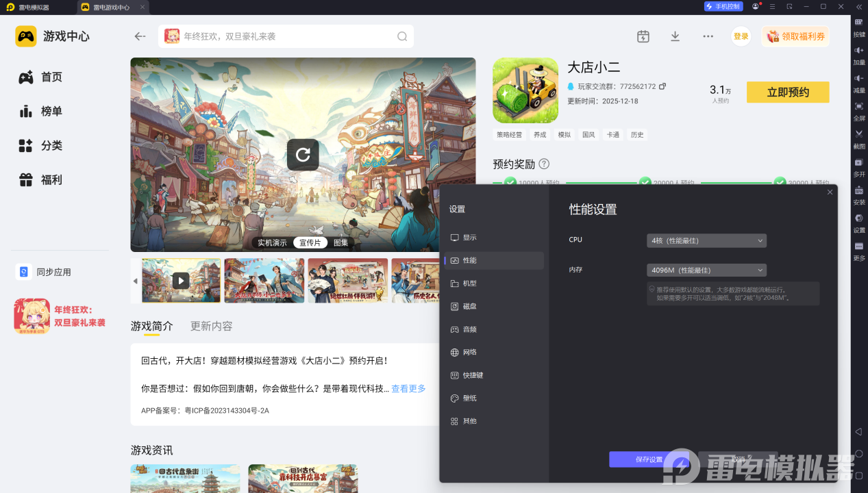Select the 音频 settings category
Viewport: 868px width, 493px height.
pyautogui.click(x=494, y=329)
